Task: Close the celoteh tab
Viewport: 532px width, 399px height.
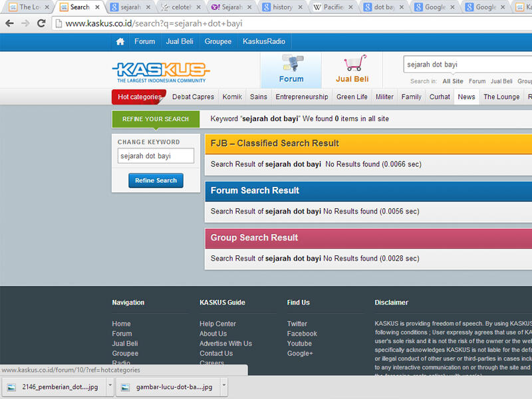Action: tap(198, 7)
